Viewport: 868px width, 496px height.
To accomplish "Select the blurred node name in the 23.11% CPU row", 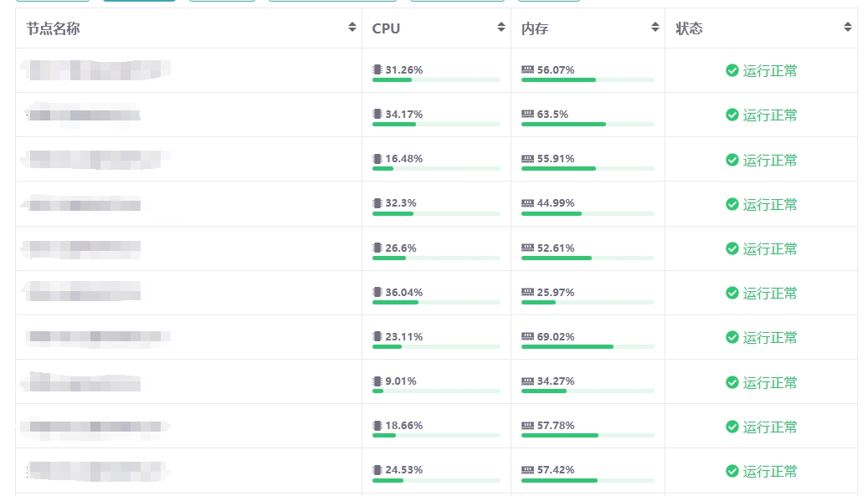I will click(98, 337).
